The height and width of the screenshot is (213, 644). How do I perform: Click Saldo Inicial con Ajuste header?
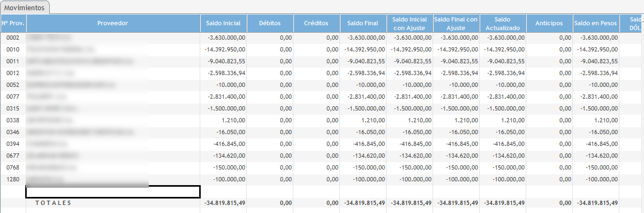tap(410, 23)
